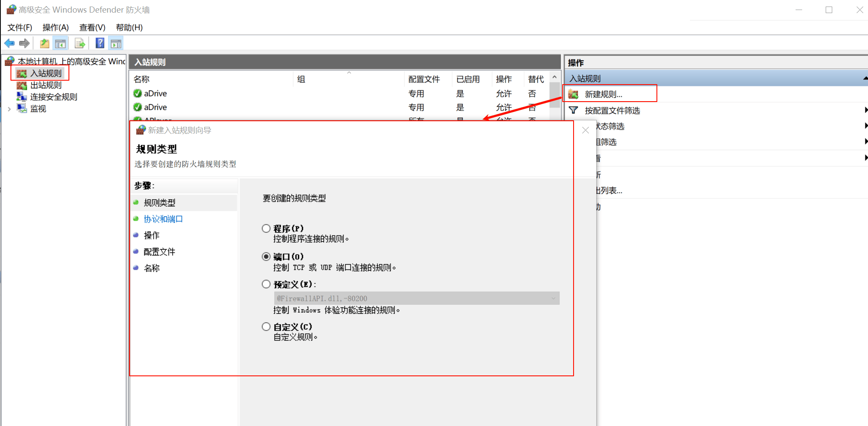This screenshot has height=426, width=868.
Task: Expand the 监视 tree node arrow
Action: coord(9,109)
